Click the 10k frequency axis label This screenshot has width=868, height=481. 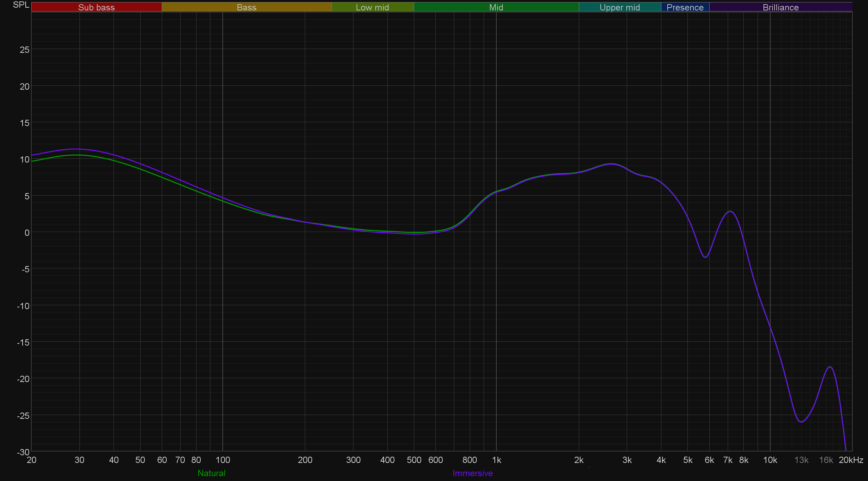[x=770, y=460]
